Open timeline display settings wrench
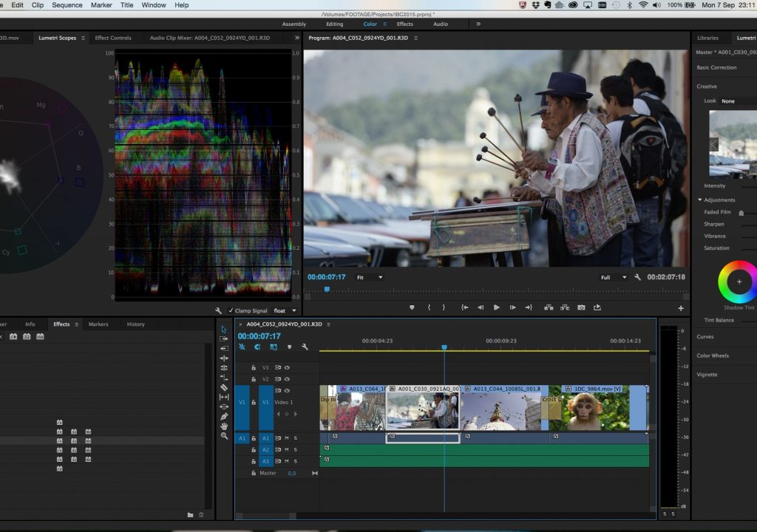Screen dimensions: 757x532 305,347
